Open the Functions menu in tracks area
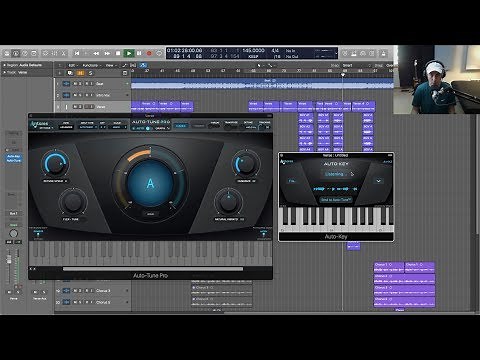 click(91, 65)
